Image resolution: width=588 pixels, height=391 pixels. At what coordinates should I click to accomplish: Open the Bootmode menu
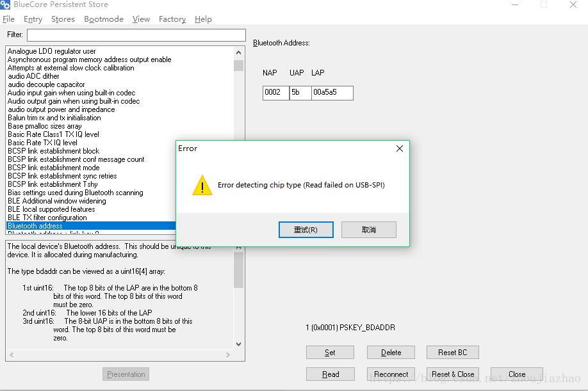(x=104, y=19)
